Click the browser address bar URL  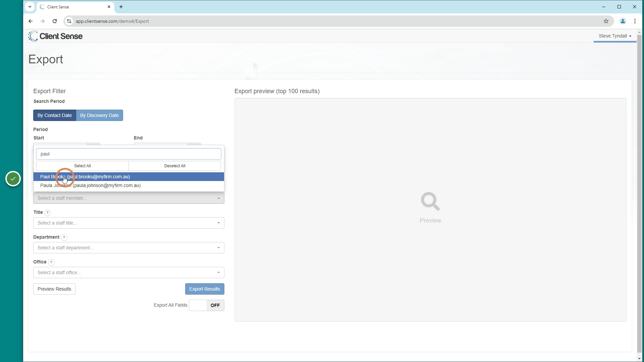pos(112,21)
